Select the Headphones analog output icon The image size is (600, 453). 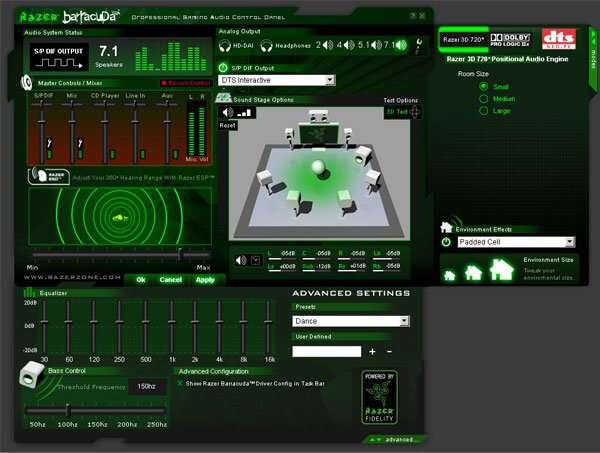pos(266,46)
